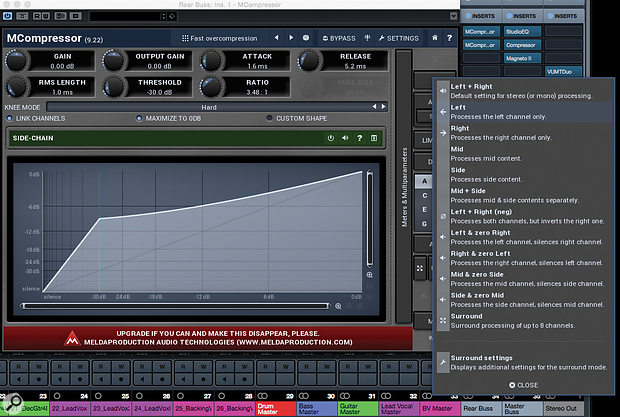Screen dimensions: 620x417
Task: Select the Mid channel mode
Action: pos(524,154)
